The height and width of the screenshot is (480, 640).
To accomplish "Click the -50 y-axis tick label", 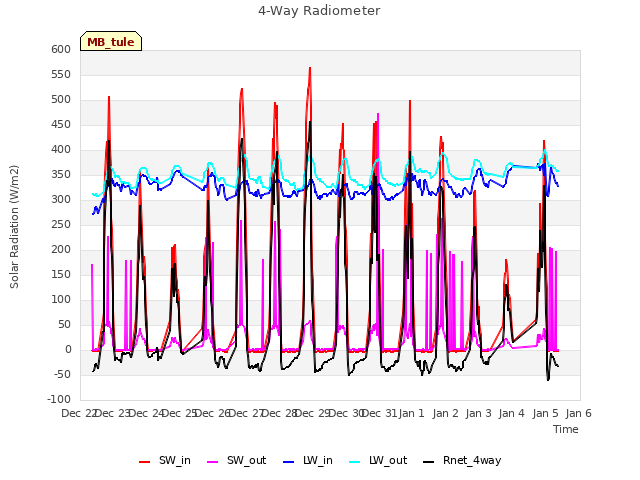I will click(62, 374).
